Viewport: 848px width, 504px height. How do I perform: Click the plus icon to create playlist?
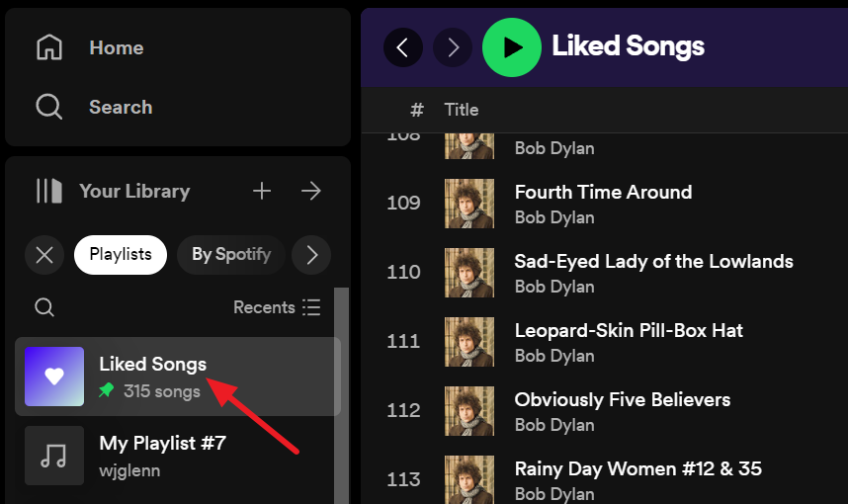pos(262,191)
